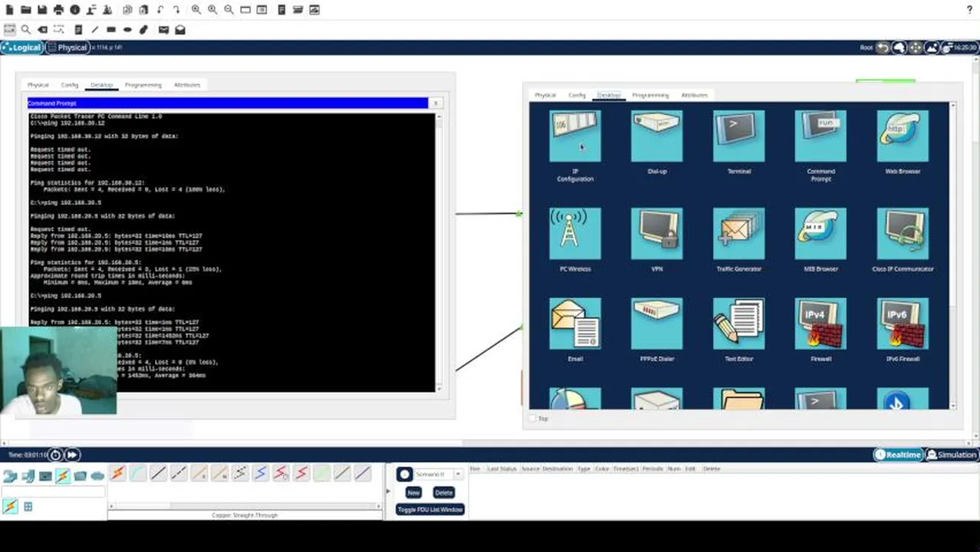
Task: Choose the console cable type
Action: (x=138, y=474)
